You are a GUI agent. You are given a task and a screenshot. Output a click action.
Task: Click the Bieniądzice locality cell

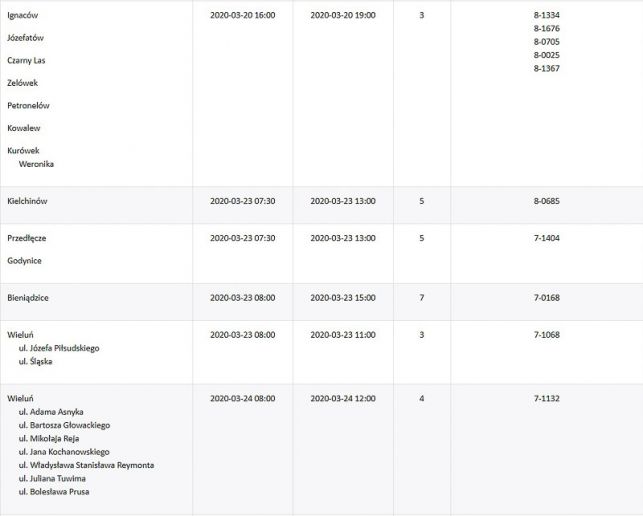pyautogui.click(x=28, y=297)
